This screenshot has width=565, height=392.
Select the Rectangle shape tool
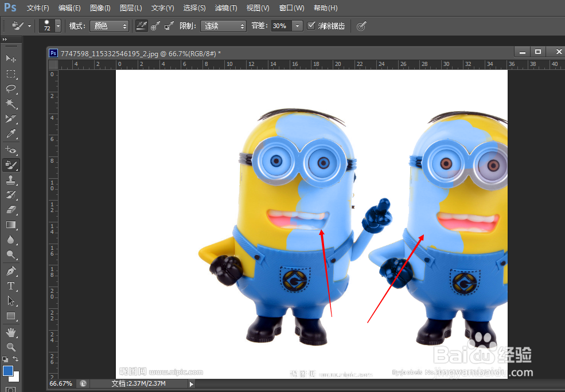point(11,316)
